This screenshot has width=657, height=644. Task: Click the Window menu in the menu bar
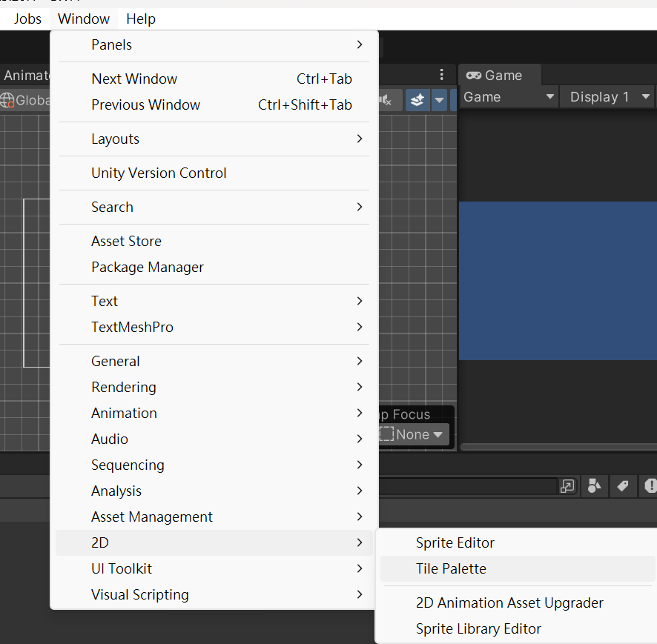[84, 19]
